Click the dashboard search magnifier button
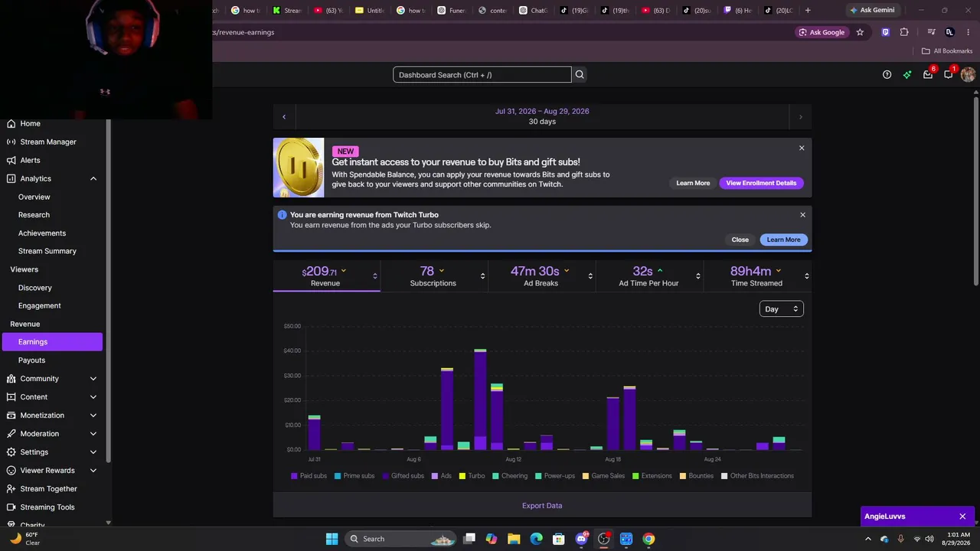The image size is (980, 551). point(580,74)
